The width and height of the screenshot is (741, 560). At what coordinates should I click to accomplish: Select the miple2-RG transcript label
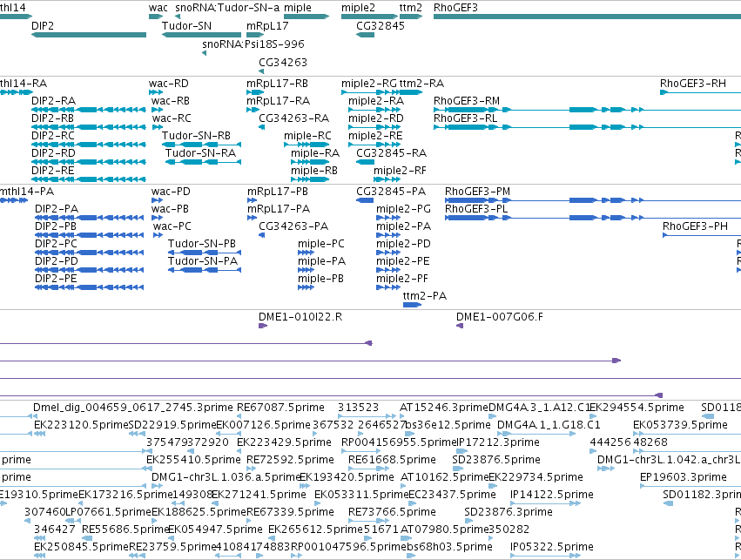369,84
